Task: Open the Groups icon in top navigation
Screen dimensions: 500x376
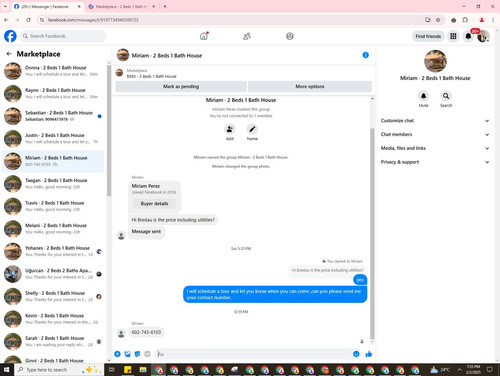Action: (290, 36)
